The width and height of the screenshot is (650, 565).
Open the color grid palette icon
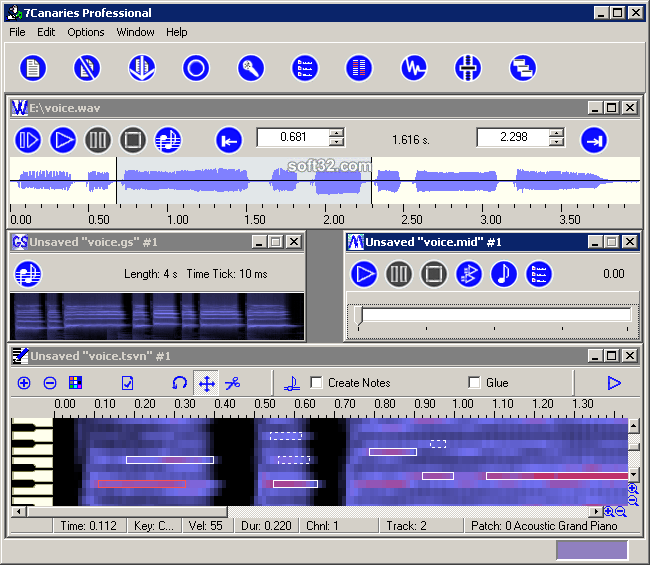[75, 383]
